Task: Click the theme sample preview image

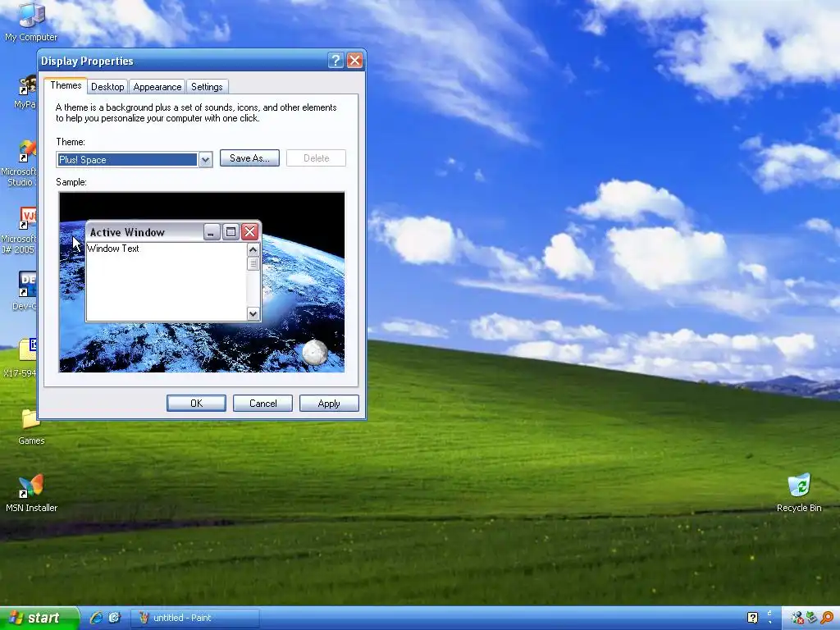Action: [202, 282]
